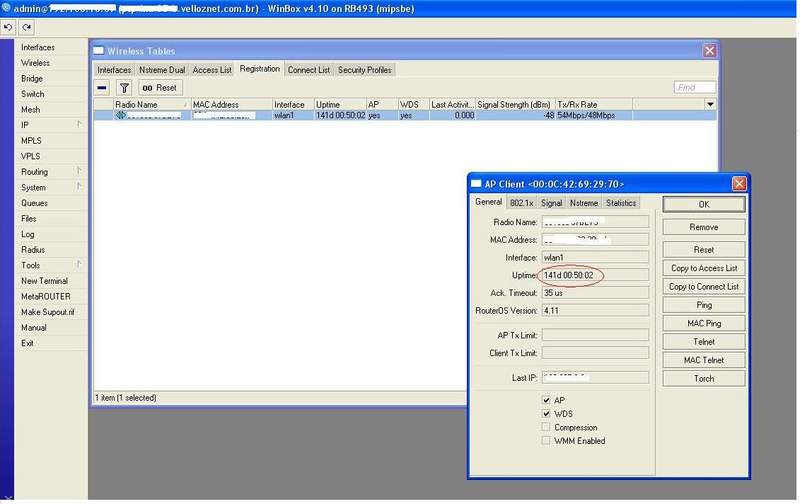Expand the System submenu arrow
The height and width of the screenshot is (504, 800).
[x=79, y=187]
